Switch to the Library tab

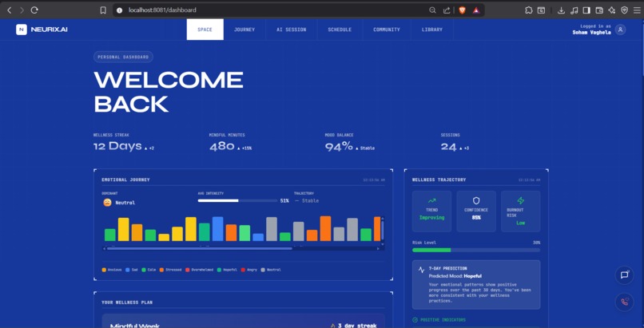[432, 30]
